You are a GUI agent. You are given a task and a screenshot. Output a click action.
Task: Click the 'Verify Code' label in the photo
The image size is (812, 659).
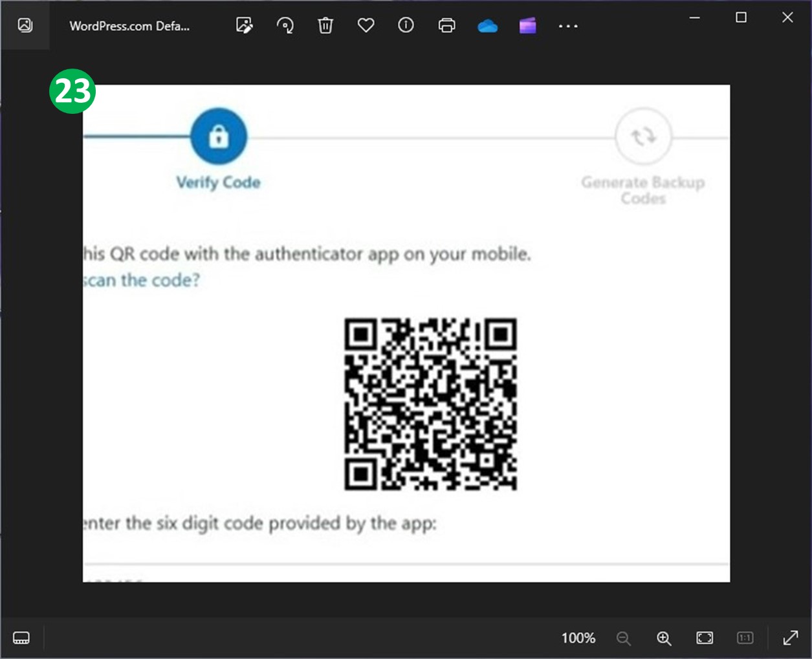click(218, 182)
